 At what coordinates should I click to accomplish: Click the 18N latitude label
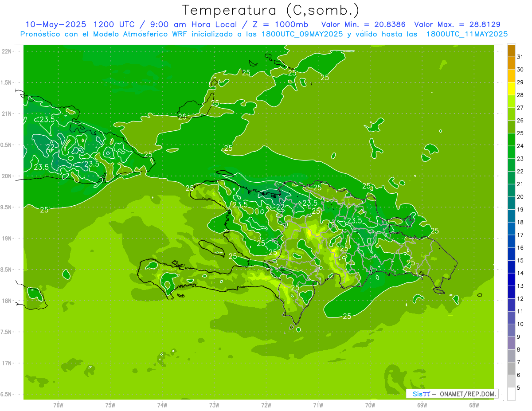point(8,301)
